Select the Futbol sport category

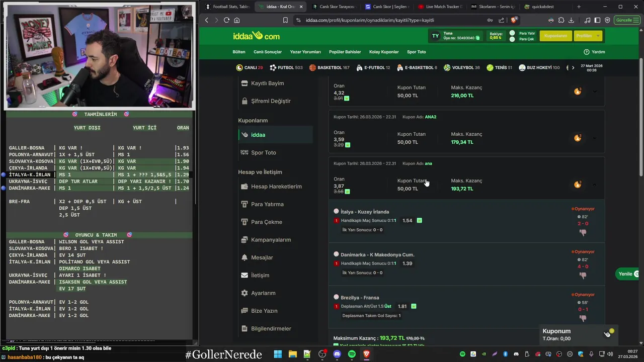pos(286,67)
